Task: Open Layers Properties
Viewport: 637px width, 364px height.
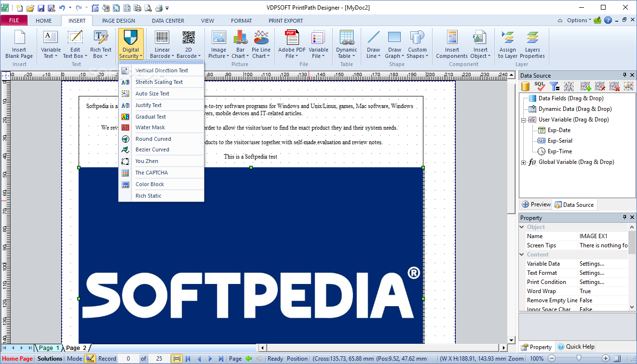Action: (532, 44)
